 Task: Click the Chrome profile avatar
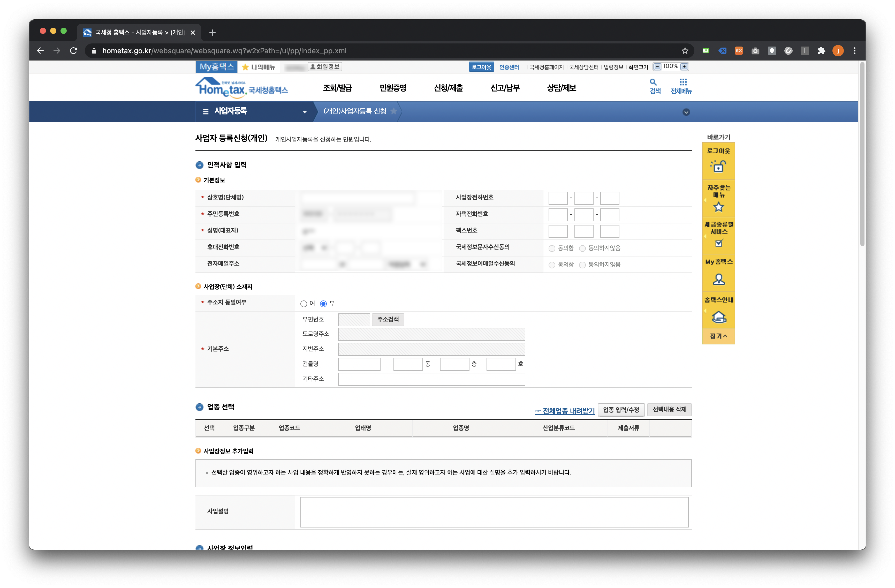point(838,51)
